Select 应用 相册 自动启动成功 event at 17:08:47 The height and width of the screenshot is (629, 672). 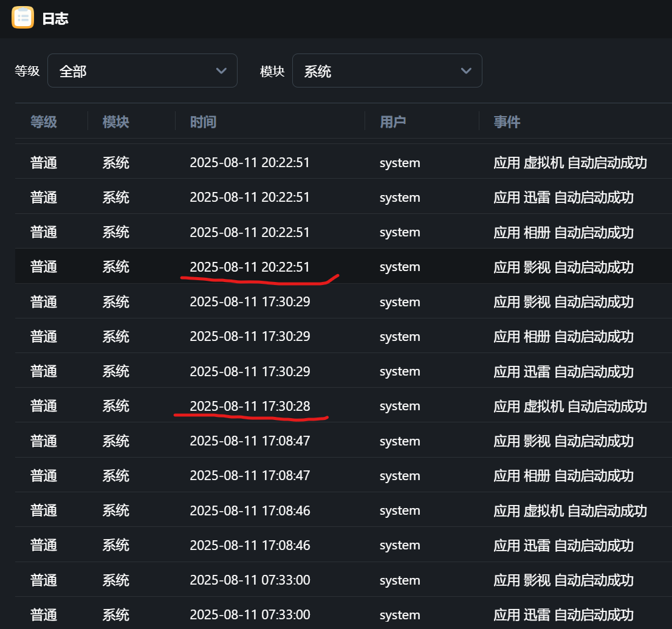point(564,476)
